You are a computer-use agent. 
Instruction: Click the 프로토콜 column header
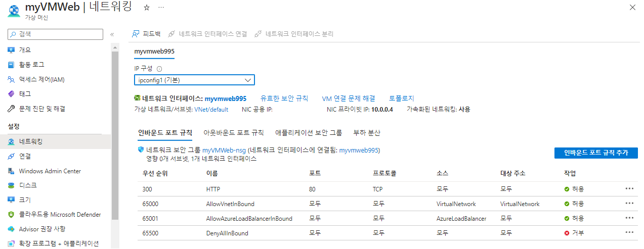pos(384,173)
